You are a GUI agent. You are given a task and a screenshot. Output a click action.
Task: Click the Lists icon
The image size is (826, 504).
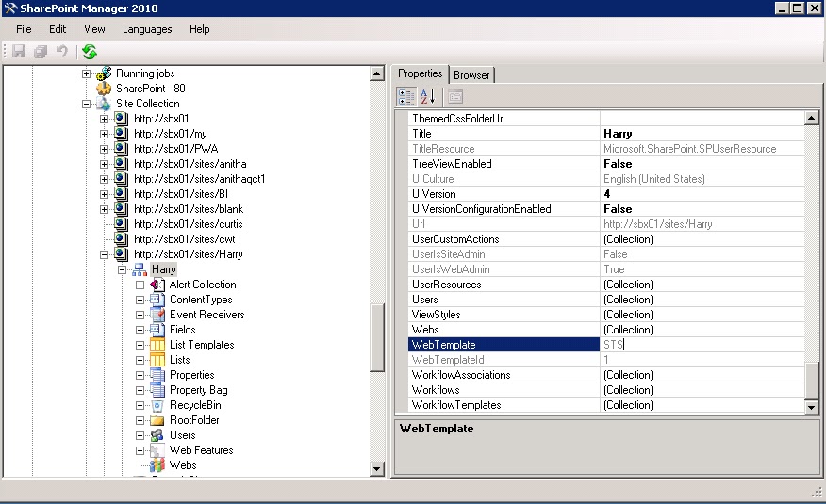157,360
